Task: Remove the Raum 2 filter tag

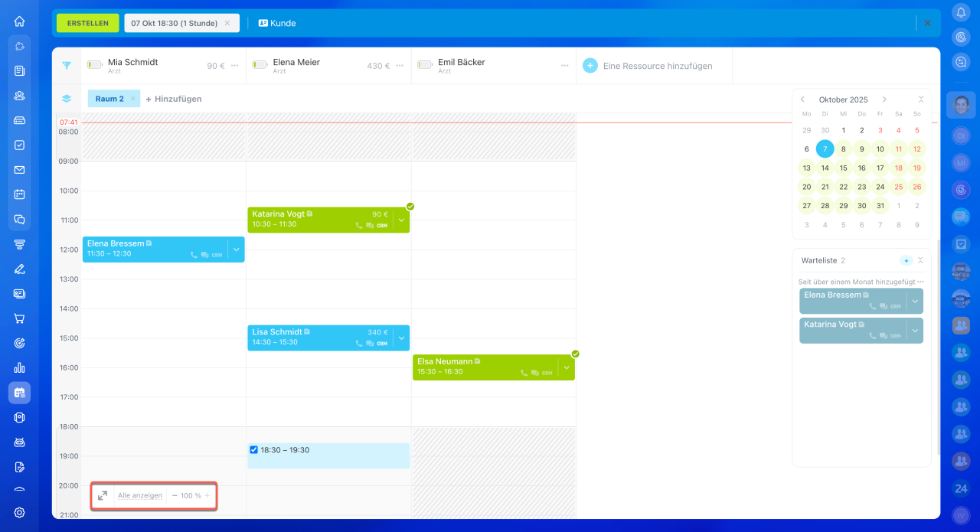Action: [x=132, y=99]
